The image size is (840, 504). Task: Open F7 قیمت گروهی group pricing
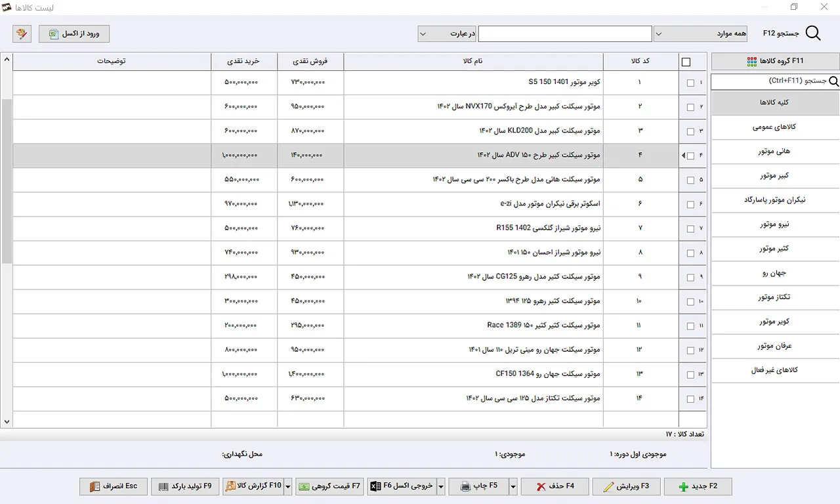pos(329,486)
